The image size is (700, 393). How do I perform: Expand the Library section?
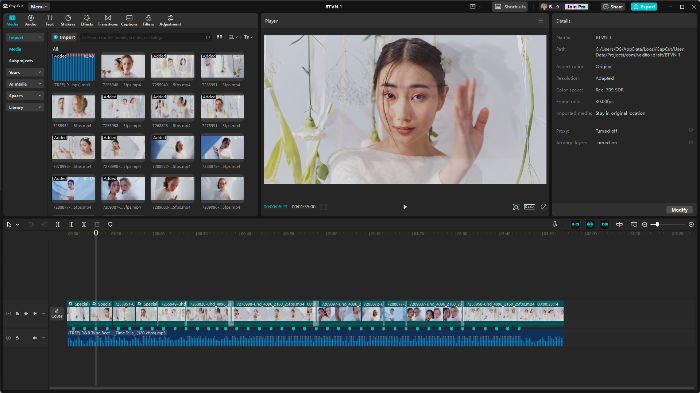pyautogui.click(x=25, y=108)
